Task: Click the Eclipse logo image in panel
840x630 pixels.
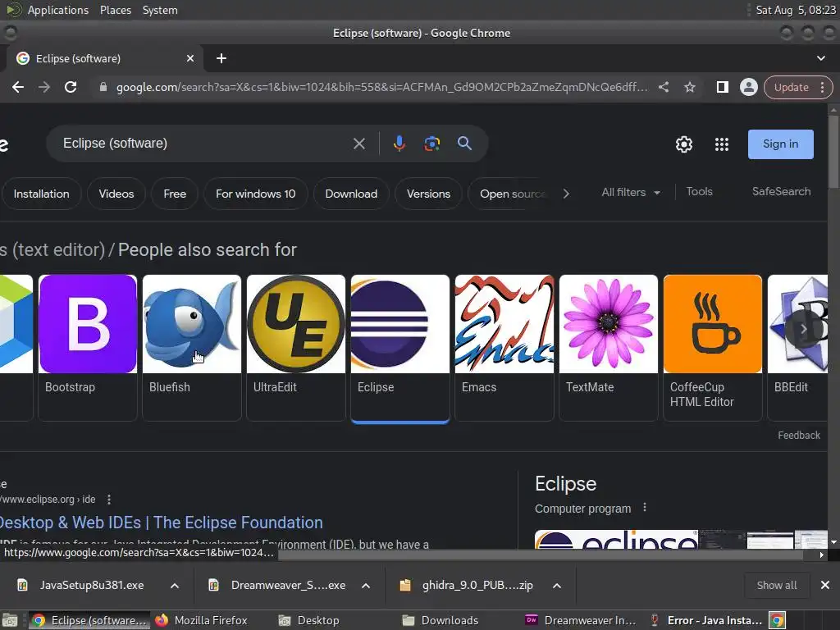Action: [616, 540]
